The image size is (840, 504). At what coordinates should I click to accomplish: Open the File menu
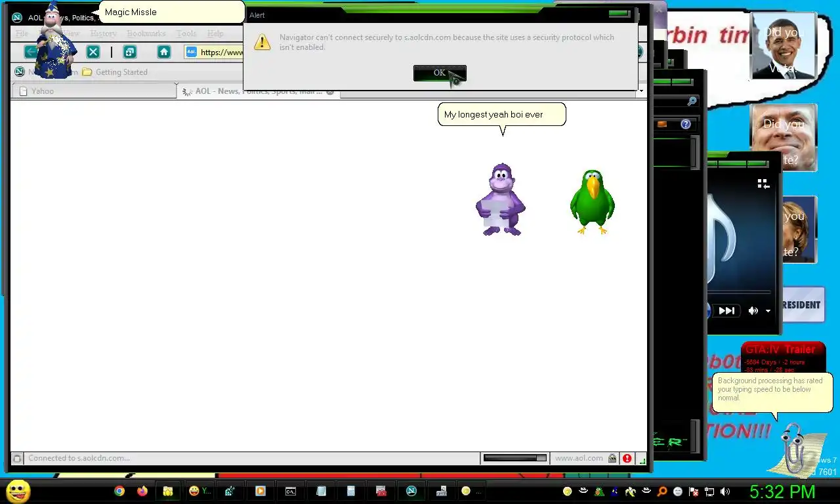tap(22, 33)
